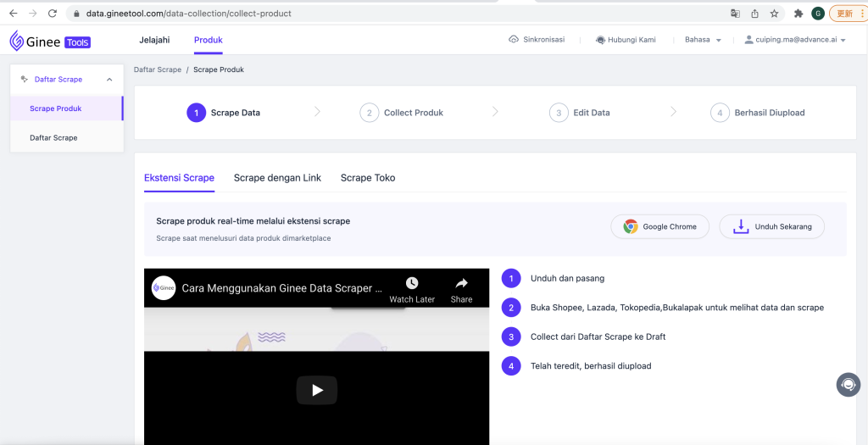868x445 pixels.
Task: Click the Scrape produk real-time heading text
Action: (253, 221)
